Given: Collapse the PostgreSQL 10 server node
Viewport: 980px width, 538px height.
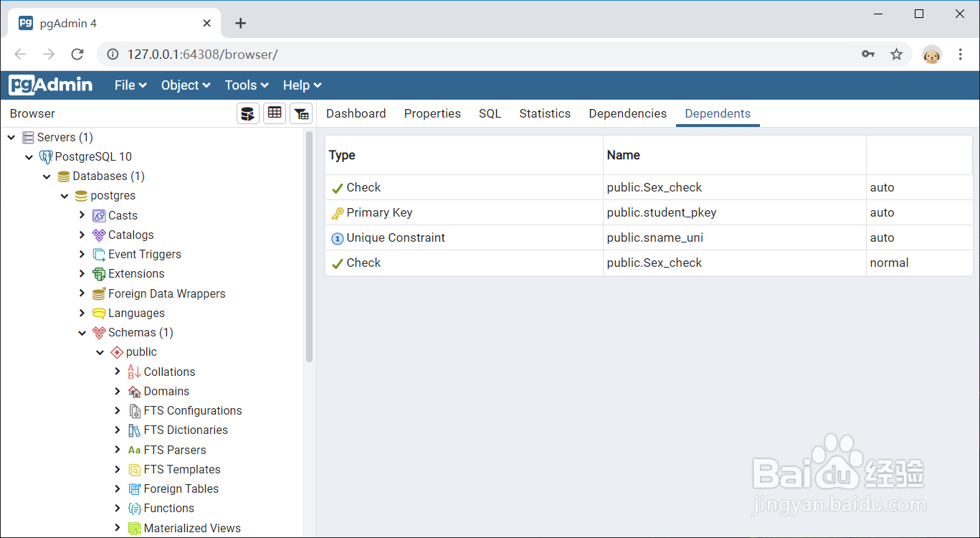Looking at the screenshot, I should [29, 157].
